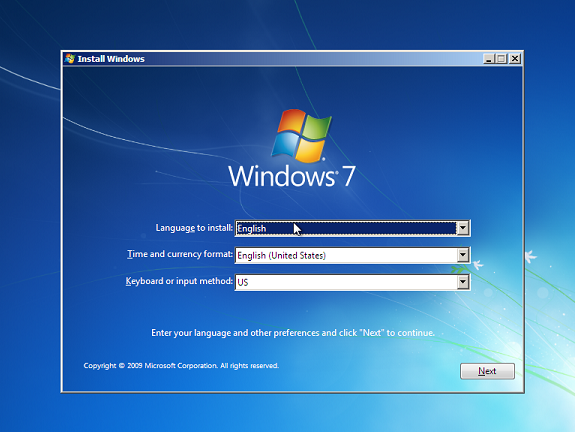Click the Microsoft copyright notice text
The width and height of the screenshot is (575, 432).
[181, 366]
